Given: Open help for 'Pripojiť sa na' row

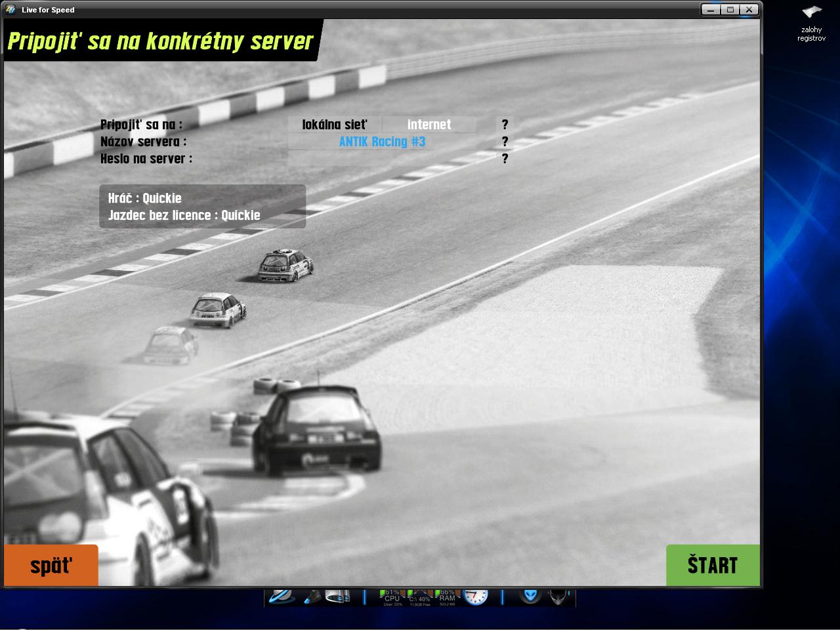Looking at the screenshot, I should coord(505,125).
